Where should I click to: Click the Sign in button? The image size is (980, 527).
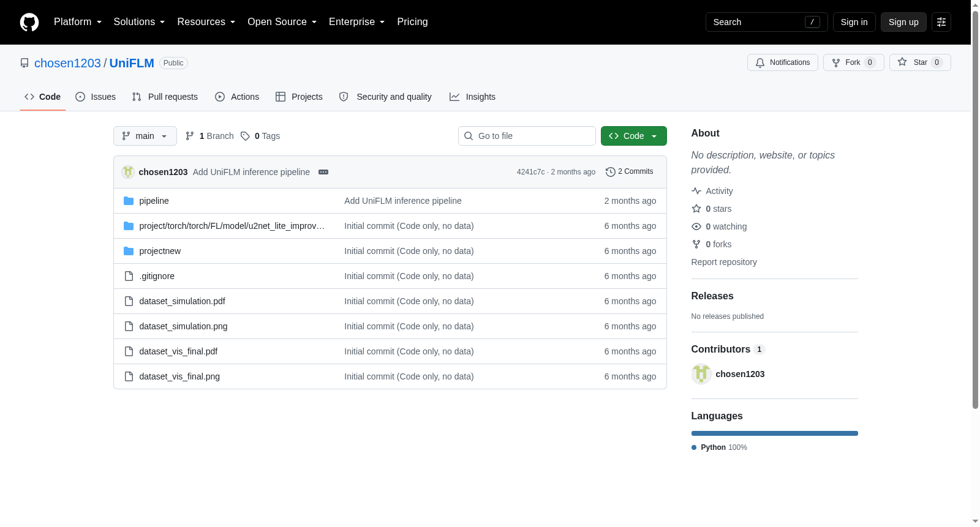(854, 22)
